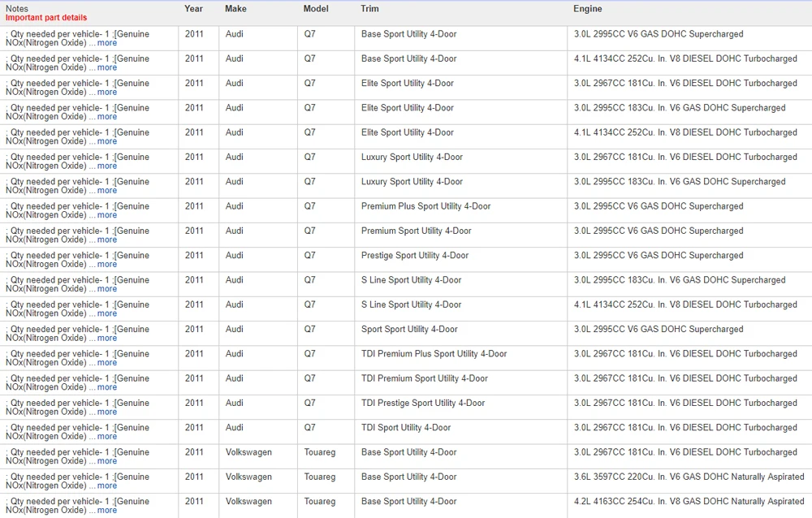Click 'more' in Elite 4.1L V8 diesel row
This screenshot has height=518, width=812.
pyautogui.click(x=106, y=141)
